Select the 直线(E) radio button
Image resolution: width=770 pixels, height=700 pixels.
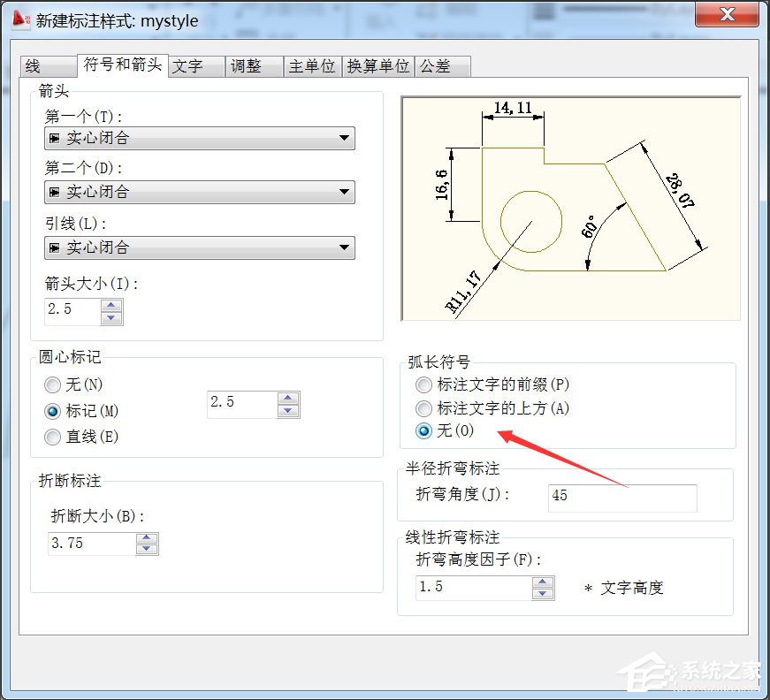tap(52, 437)
